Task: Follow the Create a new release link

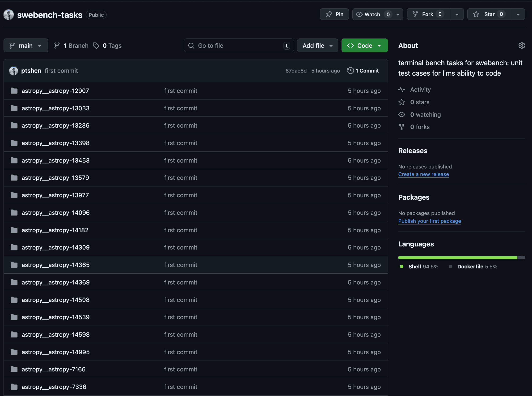Action: coord(423,174)
